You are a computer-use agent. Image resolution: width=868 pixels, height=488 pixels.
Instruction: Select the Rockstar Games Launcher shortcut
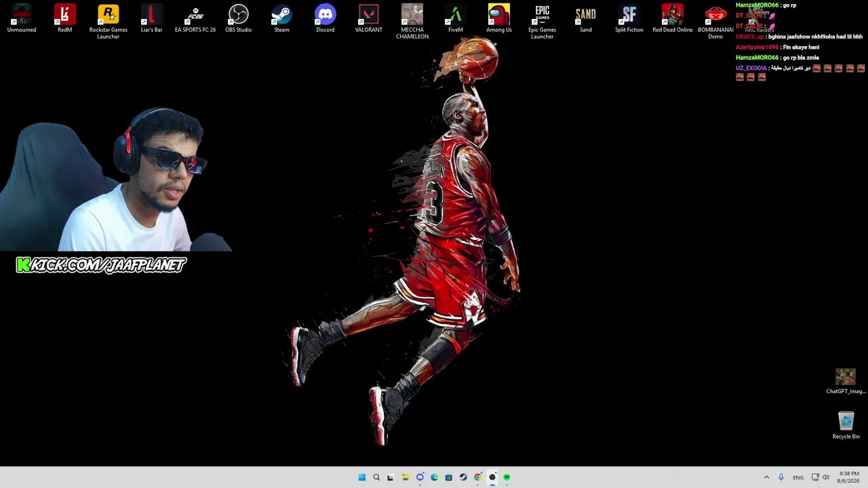coord(108,22)
